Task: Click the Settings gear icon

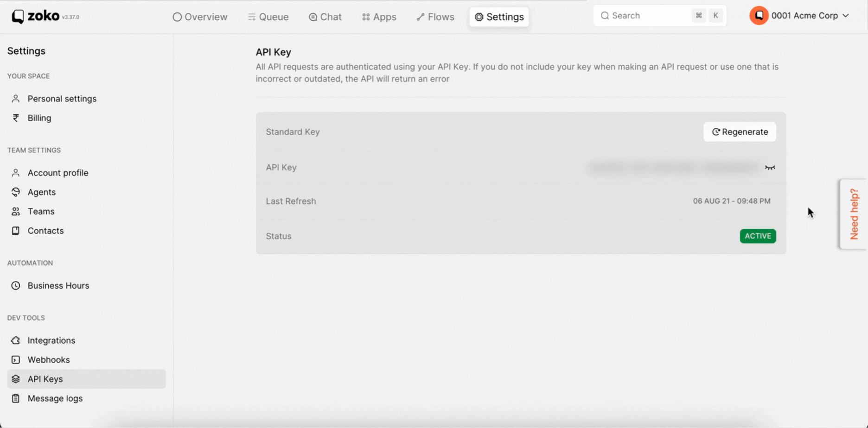Action: click(479, 17)
